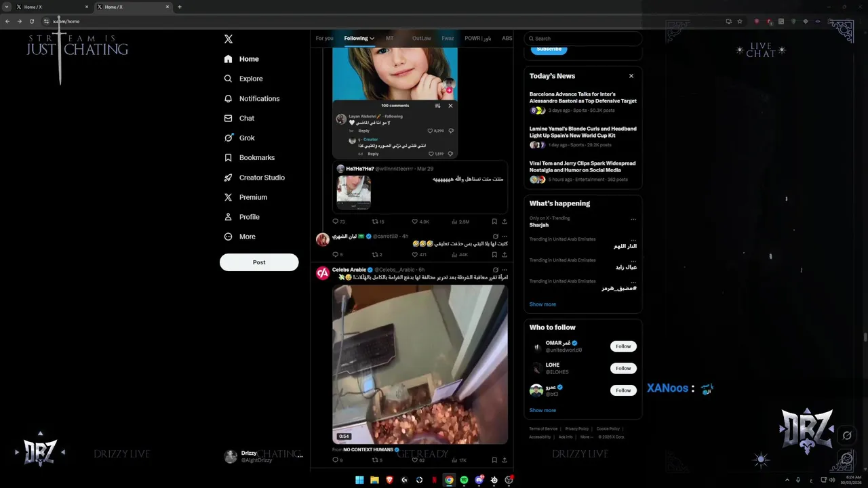Click Show more under What's happening

542,304
